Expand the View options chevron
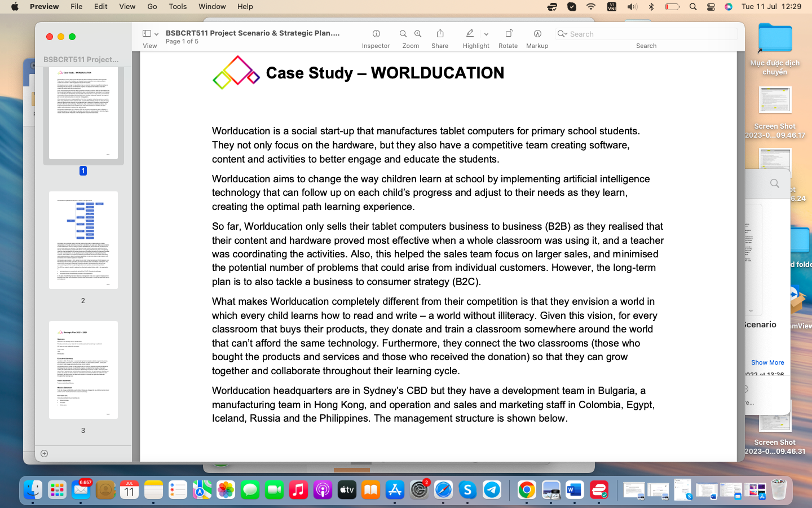Viewport: 812px width, 508px height. click(x=156, y=34)
